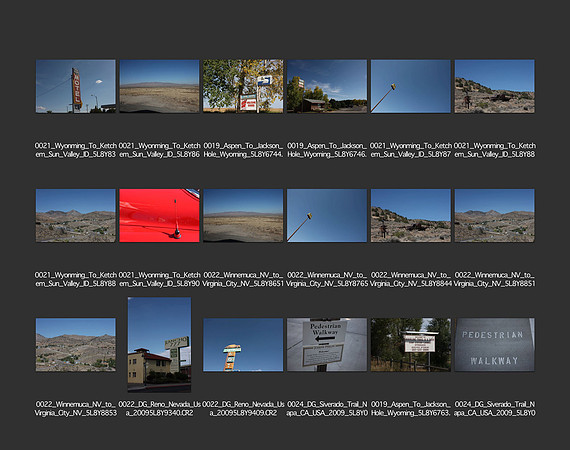Select hillside wreck thumbnail labeled Sun_Valley_ID_5L8Y88
The width and height of the screenshot is (570, 450).
point(494,86)
